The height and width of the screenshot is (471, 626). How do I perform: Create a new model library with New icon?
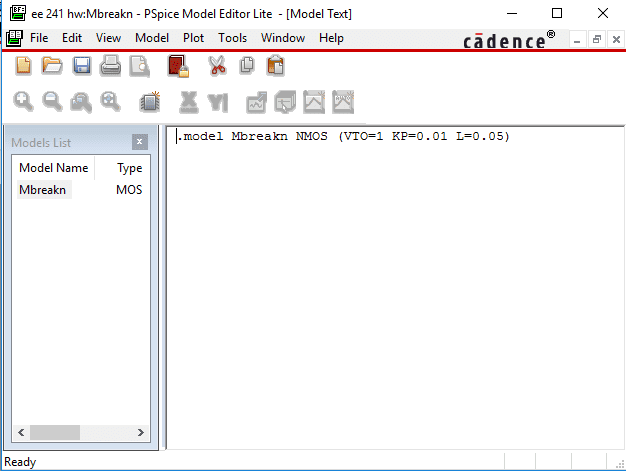[x=23, y=66]
